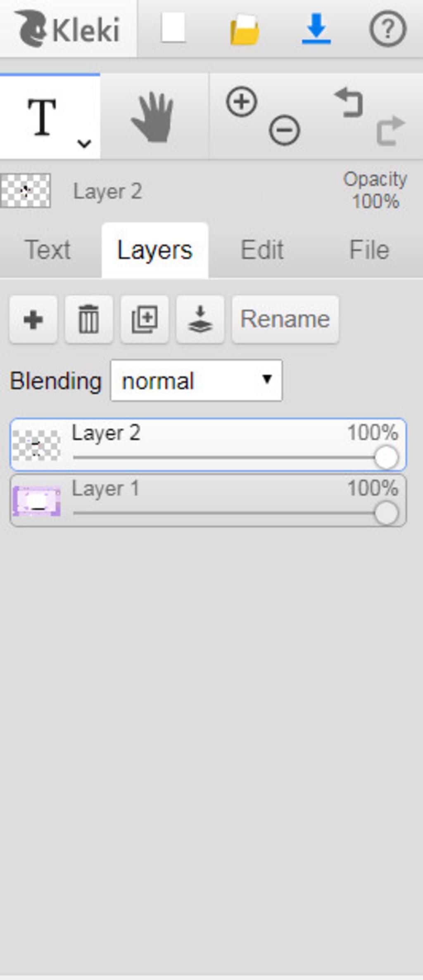
Task: Switch to the File tab
Action: coord(369,250)
